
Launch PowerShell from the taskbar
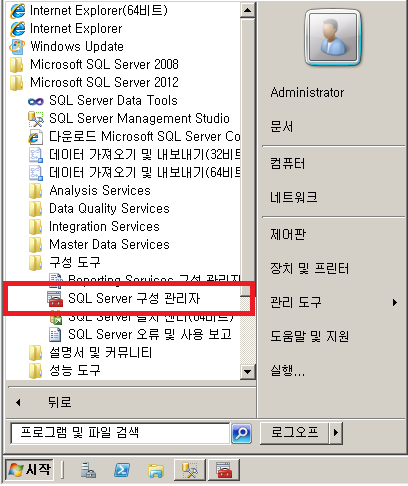(122, 470)
